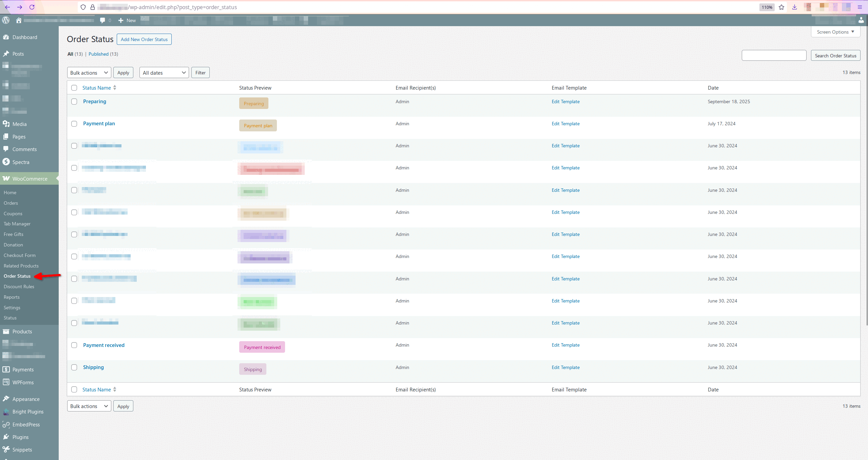Expand the Screen Options panel
Viewport: 868px width, 460px height.
pyautogui.click(x=835, y=32)
